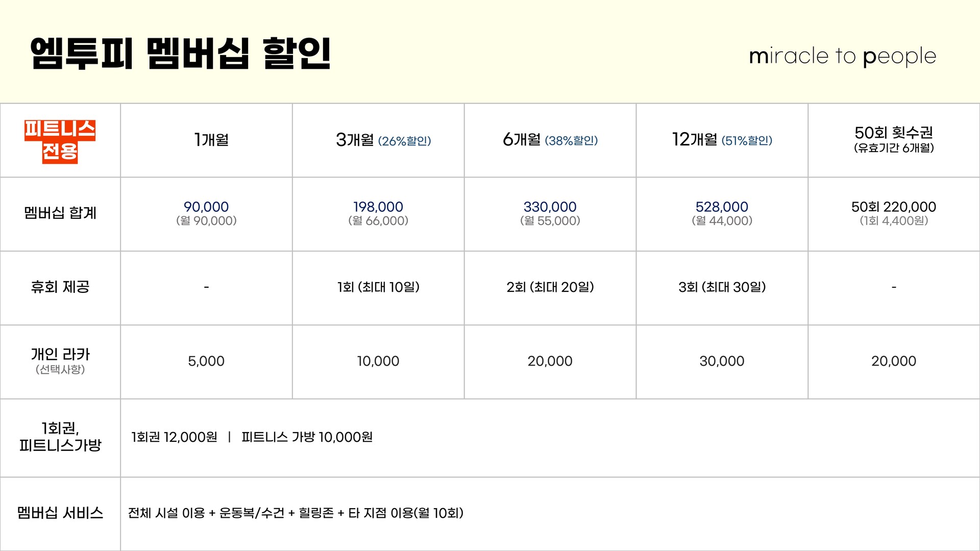Click the red 피트니스 전용 badge

pyautogui.click(x=60, y=141)
